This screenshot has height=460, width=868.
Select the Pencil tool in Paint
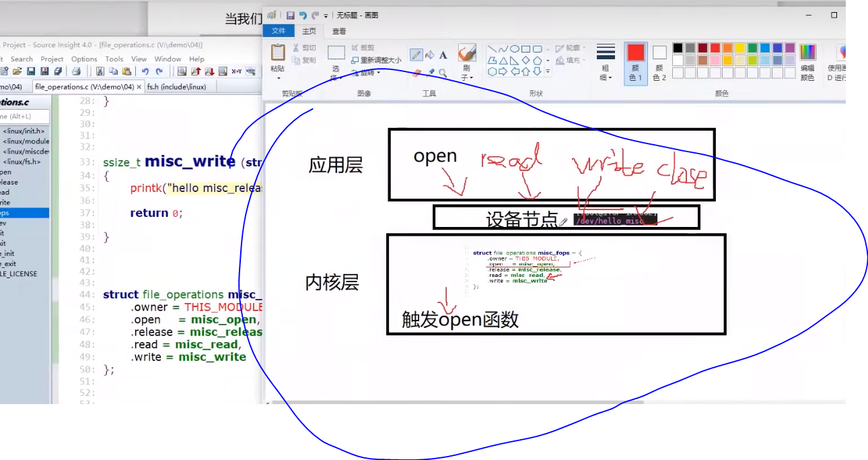(x=416, y=55)
